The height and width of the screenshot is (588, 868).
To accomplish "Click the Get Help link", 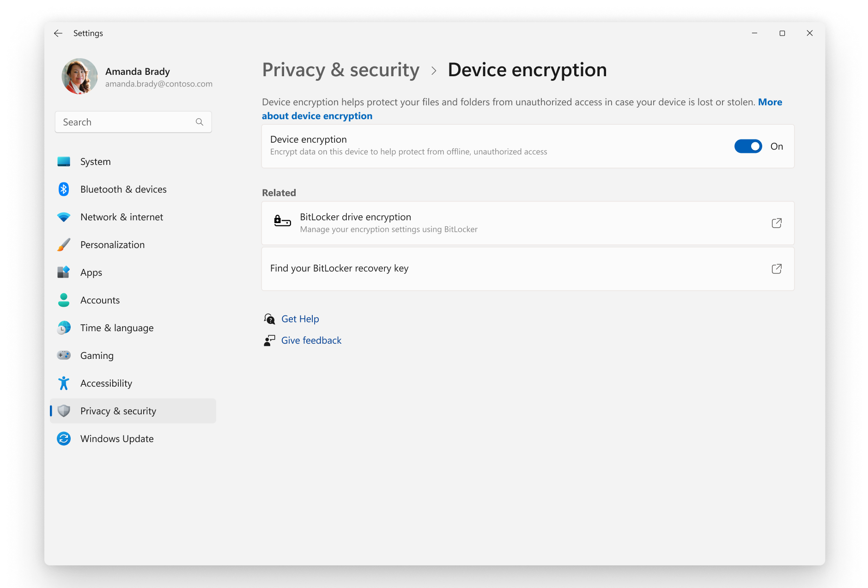I will [300, 319].
